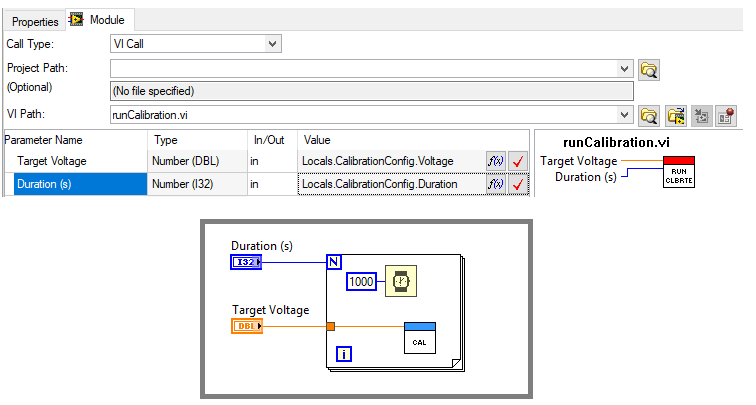Open expression browser for Target Voltage
This screenshot has width=756, height=405.
pyautogui.click(x=495, y=161)
